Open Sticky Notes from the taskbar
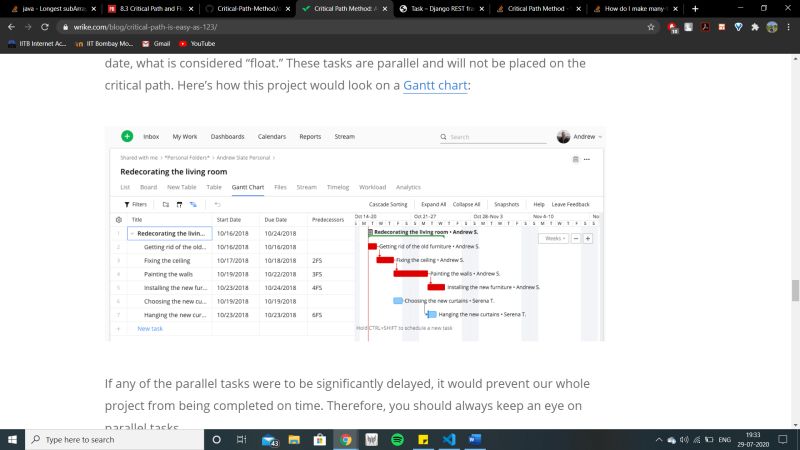 (423, 440)
